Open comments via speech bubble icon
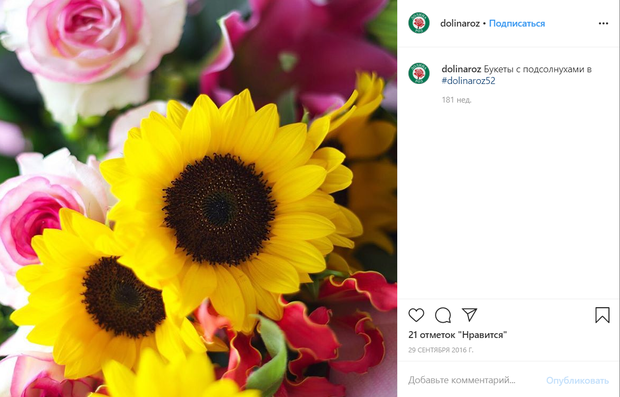This screenshot has width=620, height=397. [x=443, y=315]
